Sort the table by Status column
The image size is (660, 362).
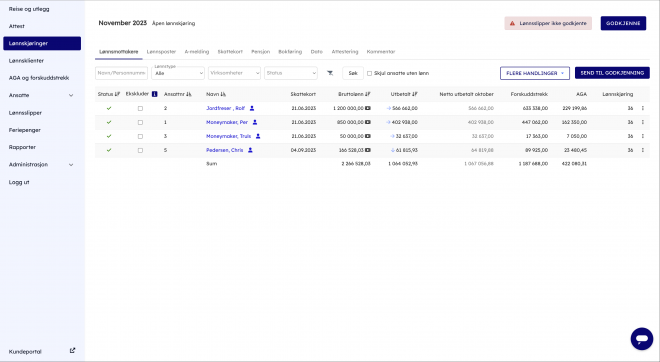pyautogui.click(x=109, y=94)
